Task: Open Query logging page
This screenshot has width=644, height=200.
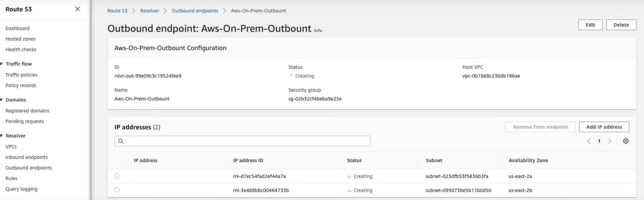Action: 21,189
